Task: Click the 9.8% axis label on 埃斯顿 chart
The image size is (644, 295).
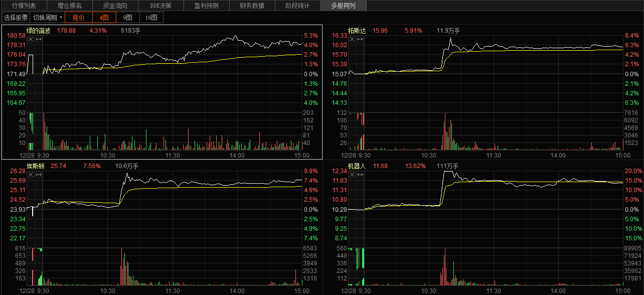Action: point(311,171)
